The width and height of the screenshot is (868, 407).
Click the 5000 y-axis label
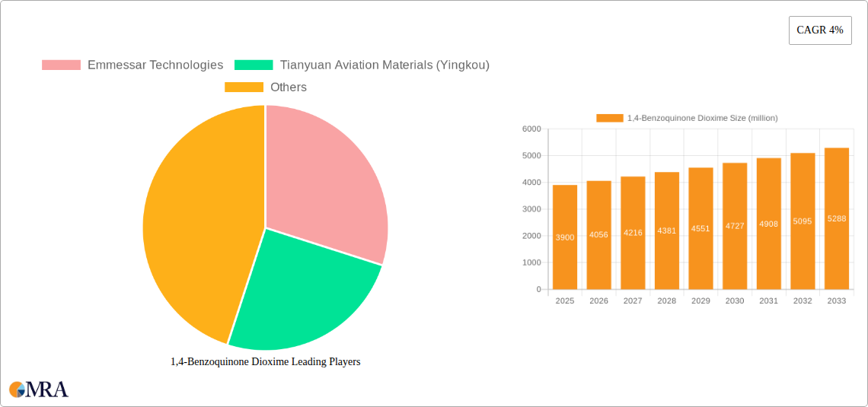pyautogui.click(x=531, y=156)
